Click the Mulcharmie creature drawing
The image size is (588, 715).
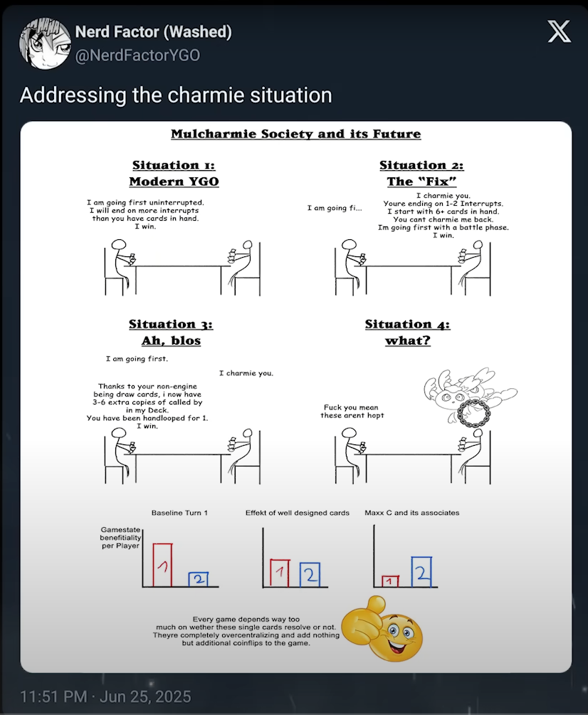click(x=470, y=397)
